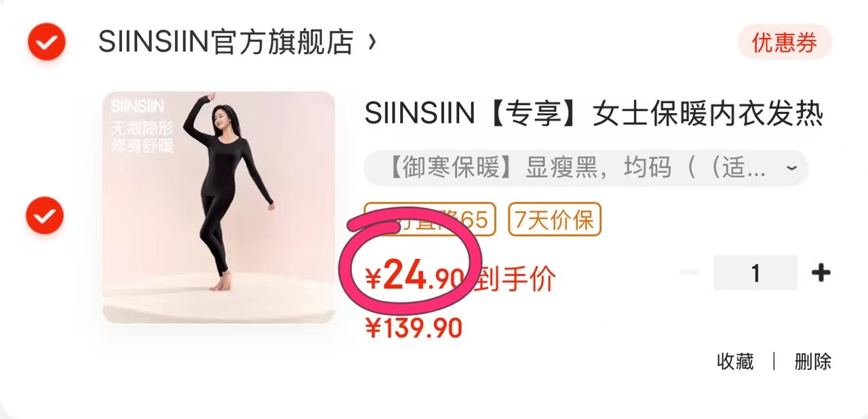Open the 【御寒保暖】显瘦黑 variant selector

(587, 168)
